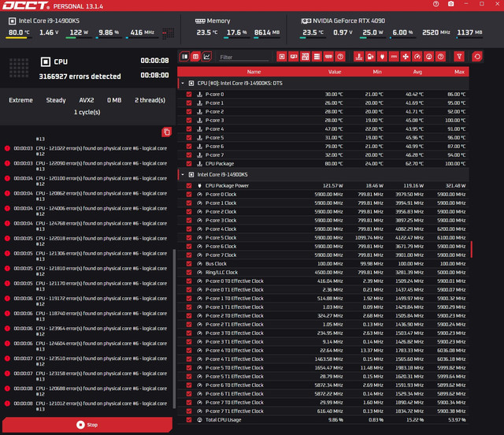Click the Memory header label
Viewport: 504px width, 435px height.
219,21
